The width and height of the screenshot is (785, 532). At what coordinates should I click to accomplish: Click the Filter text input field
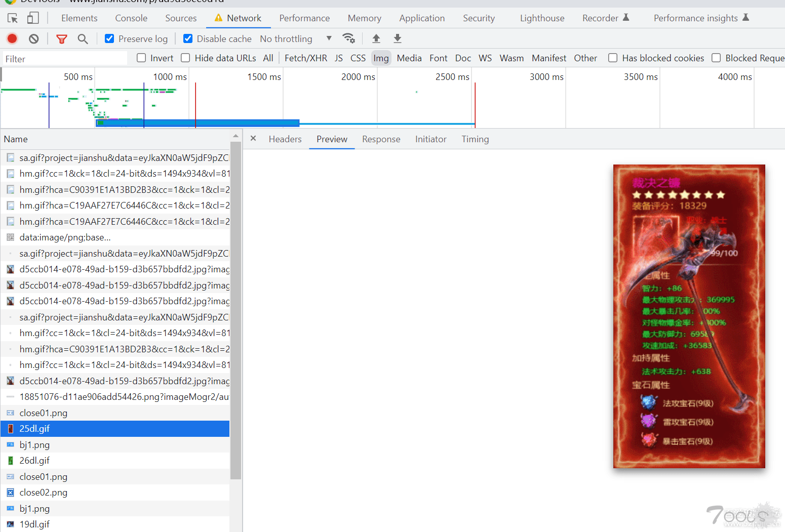(65, 59)
